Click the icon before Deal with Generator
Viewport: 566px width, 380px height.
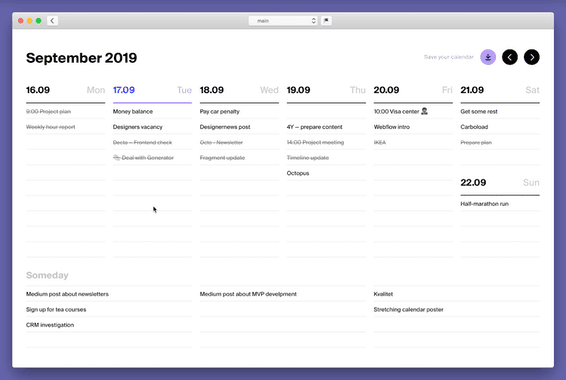click(x=117, y=157)
